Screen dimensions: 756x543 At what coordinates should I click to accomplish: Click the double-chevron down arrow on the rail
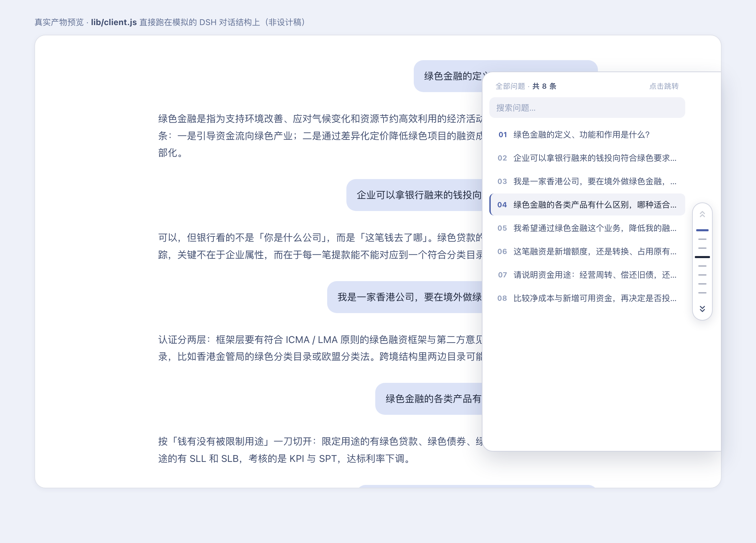[x=702, y=309]
